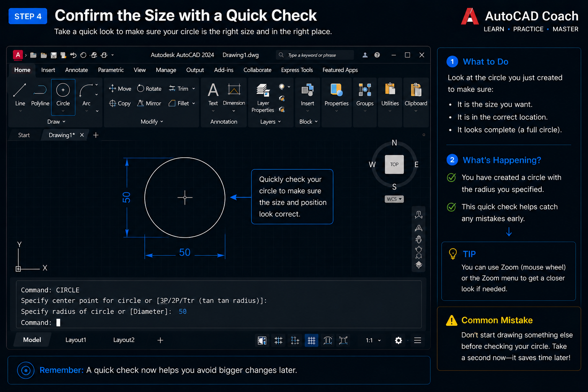Open the Fillet dropdown arrow
The width and height of the screenshot is (588, 392).
pyautogui.click(x=194, y=103)
